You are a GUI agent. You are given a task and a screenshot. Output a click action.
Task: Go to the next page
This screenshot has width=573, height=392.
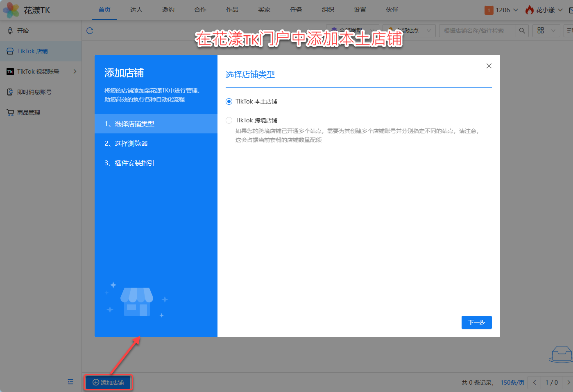(568, 383)
